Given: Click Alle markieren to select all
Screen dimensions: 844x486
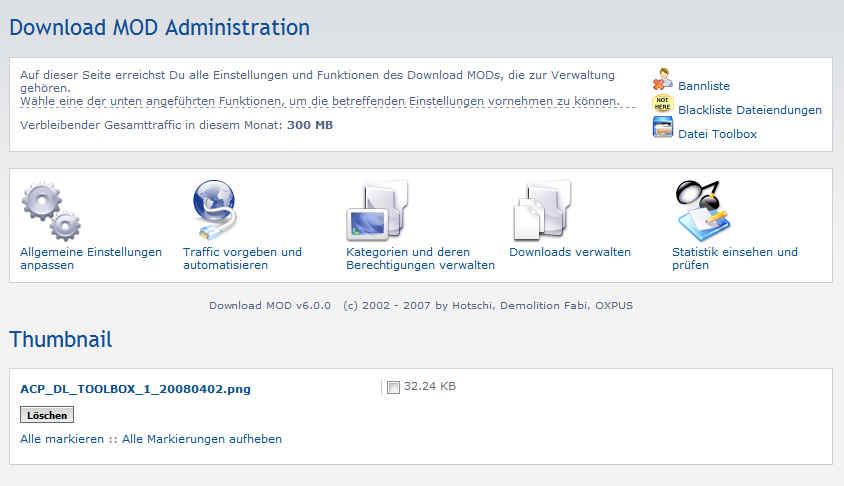Looking at the screenshot, I should click(62, 439).
